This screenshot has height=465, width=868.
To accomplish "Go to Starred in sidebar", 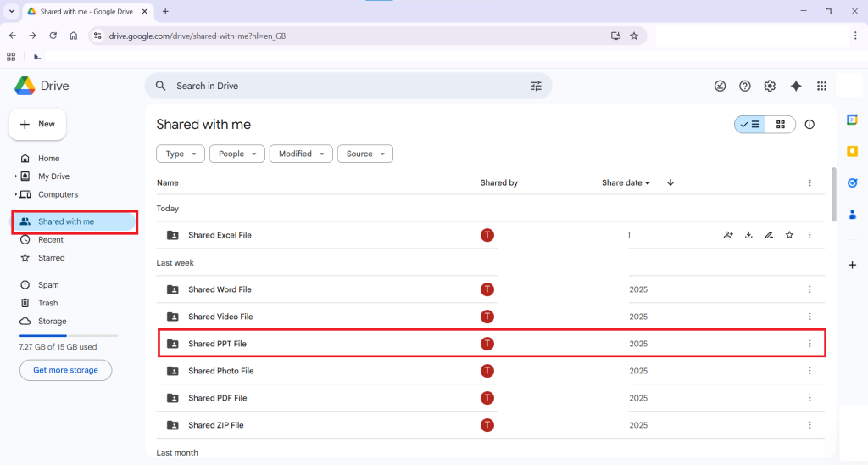I will click(51, 258).
